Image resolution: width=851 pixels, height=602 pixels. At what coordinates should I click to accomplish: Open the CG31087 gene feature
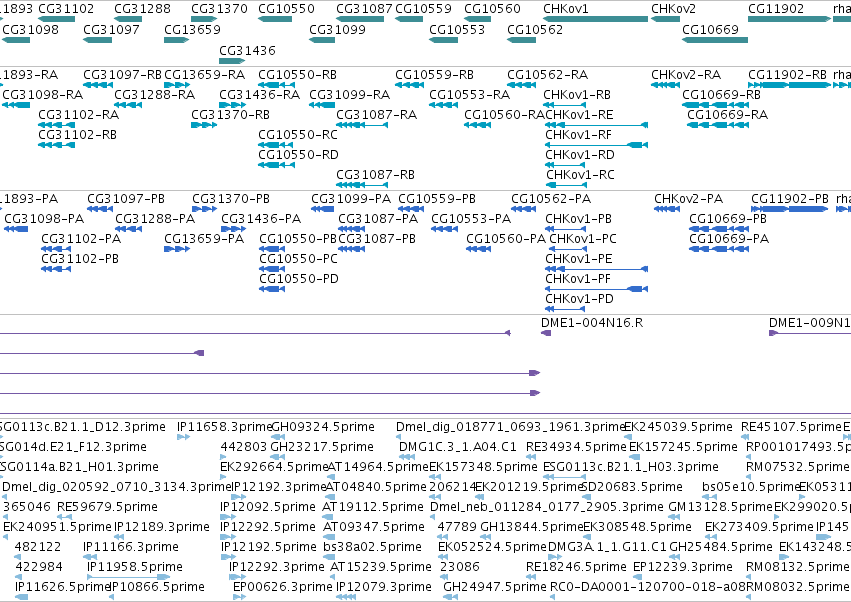[360, 19]
